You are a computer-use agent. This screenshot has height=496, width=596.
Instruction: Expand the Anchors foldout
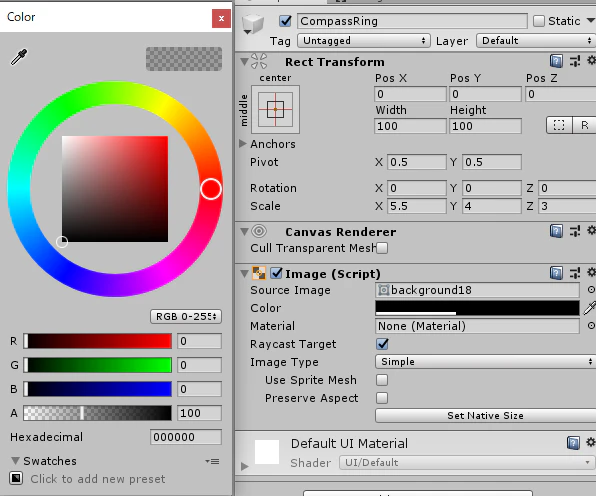[243, 144]
